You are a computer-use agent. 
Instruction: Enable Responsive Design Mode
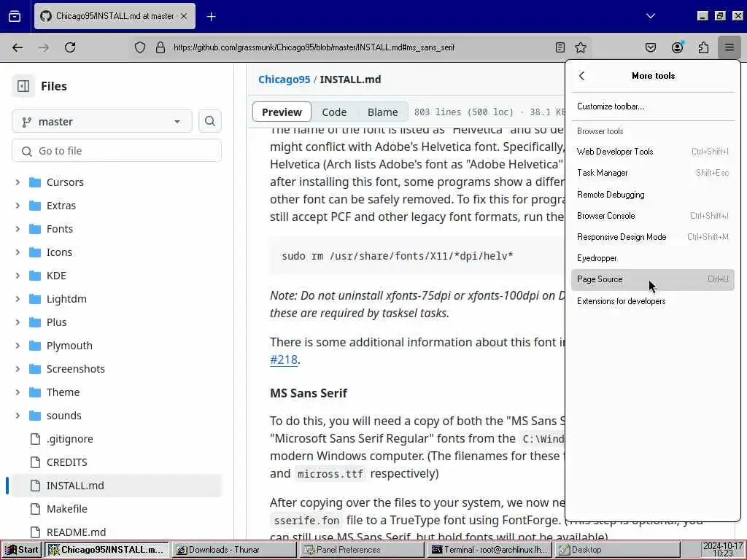pyautogui.click(x=653, y=237)
